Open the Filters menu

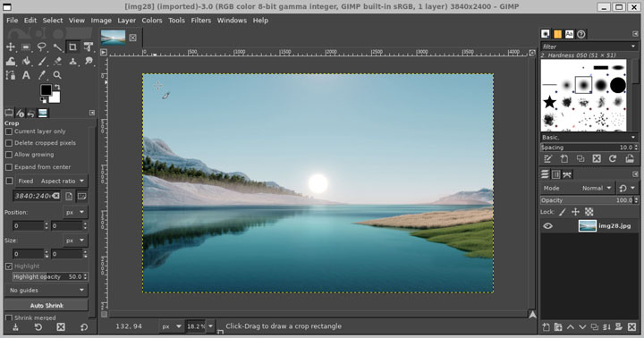(200, 21)
